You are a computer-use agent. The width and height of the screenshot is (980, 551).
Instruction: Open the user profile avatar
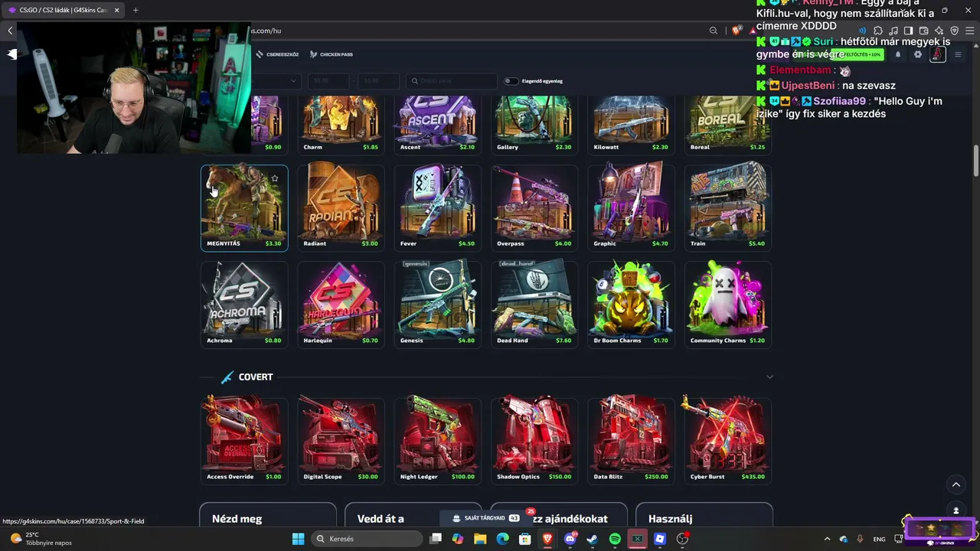pyautogui.click(x=937, y=54)
